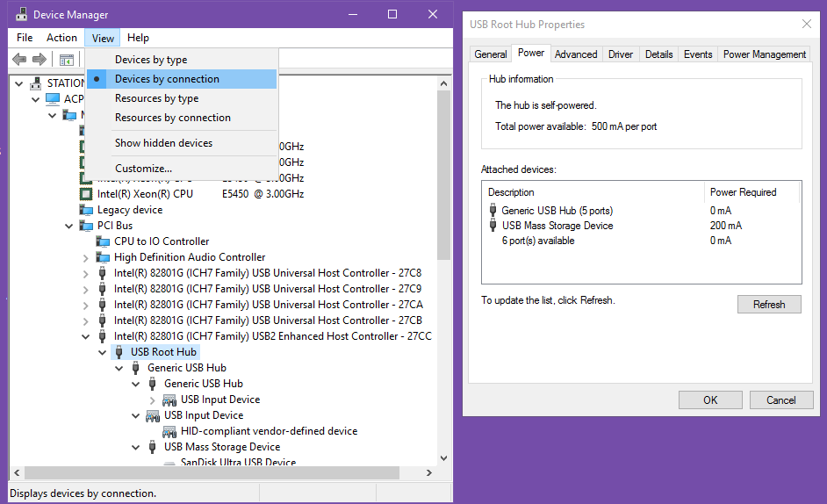Click OK in USB Root Hub Properties
The image size is (827, 504).
coord(709,400)
